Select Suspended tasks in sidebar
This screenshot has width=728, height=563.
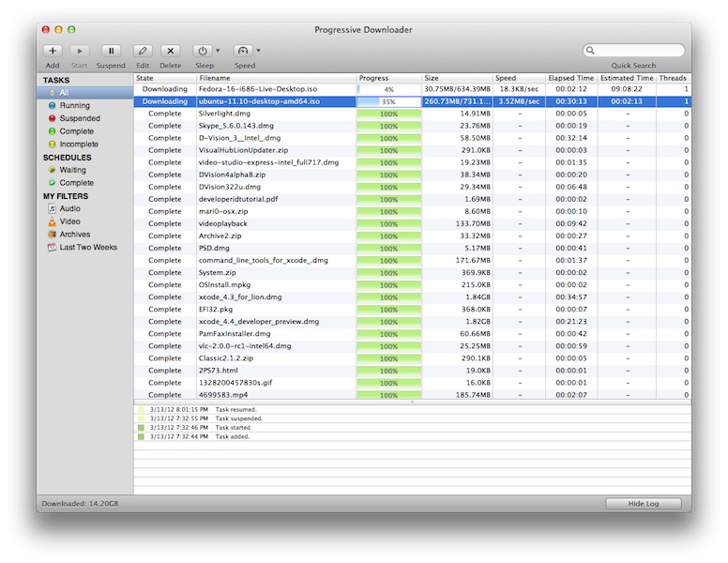pos(80,119)
